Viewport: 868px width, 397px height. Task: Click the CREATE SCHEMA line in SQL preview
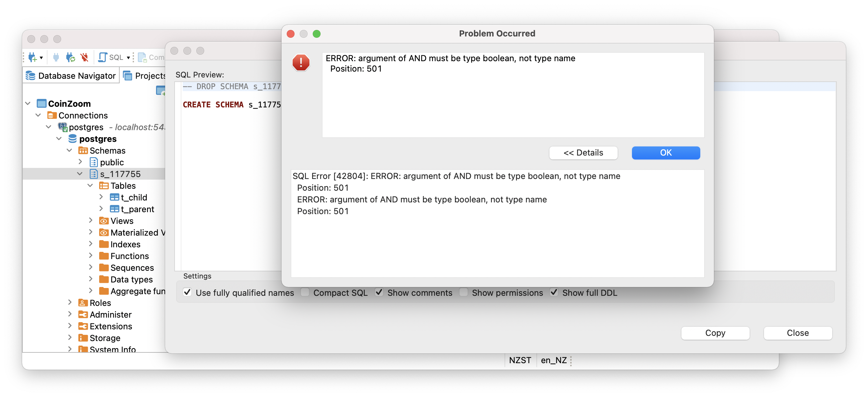tap(231, 104)
